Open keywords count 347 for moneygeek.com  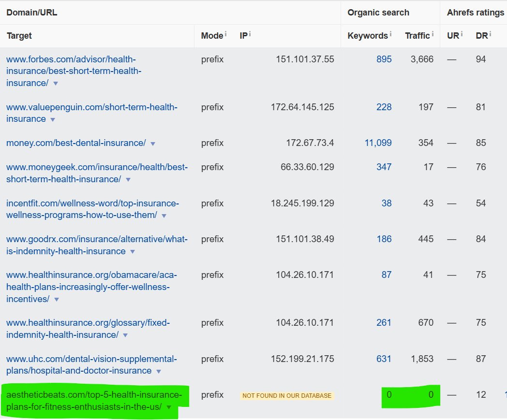[384, 167]
